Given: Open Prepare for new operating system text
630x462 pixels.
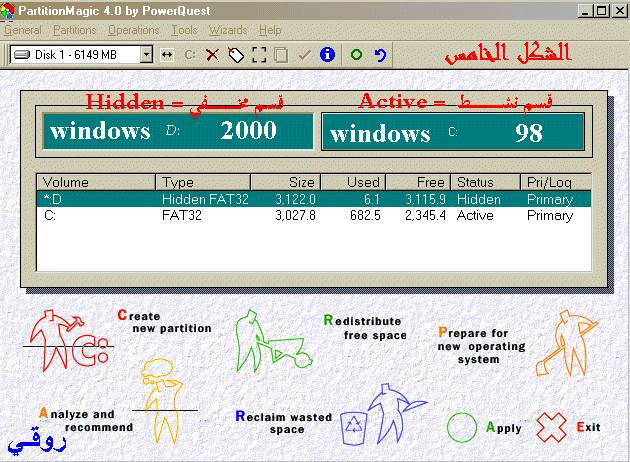Looking at the screenshot, I should (481, 345).
